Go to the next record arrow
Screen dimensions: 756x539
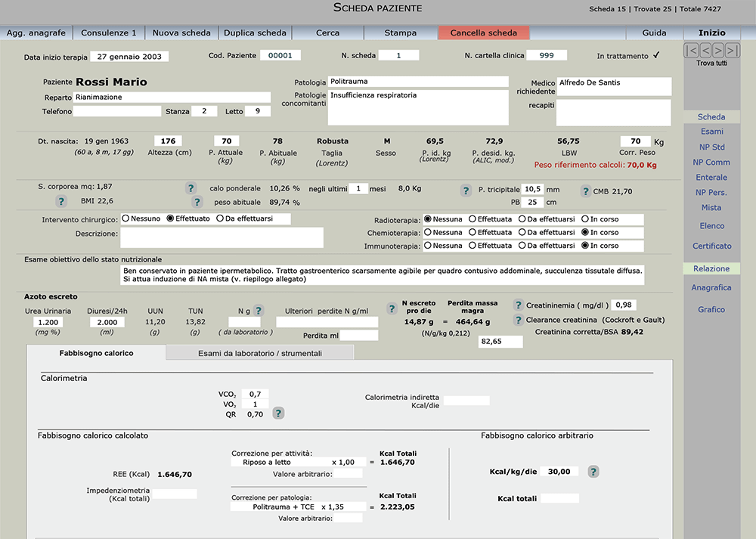[x=718, y=50]
